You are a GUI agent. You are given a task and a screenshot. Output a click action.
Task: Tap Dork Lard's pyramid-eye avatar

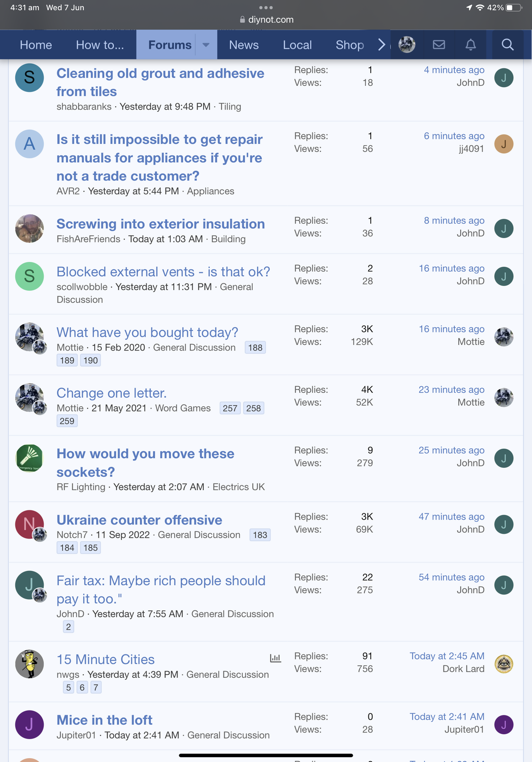click(503, 663)
